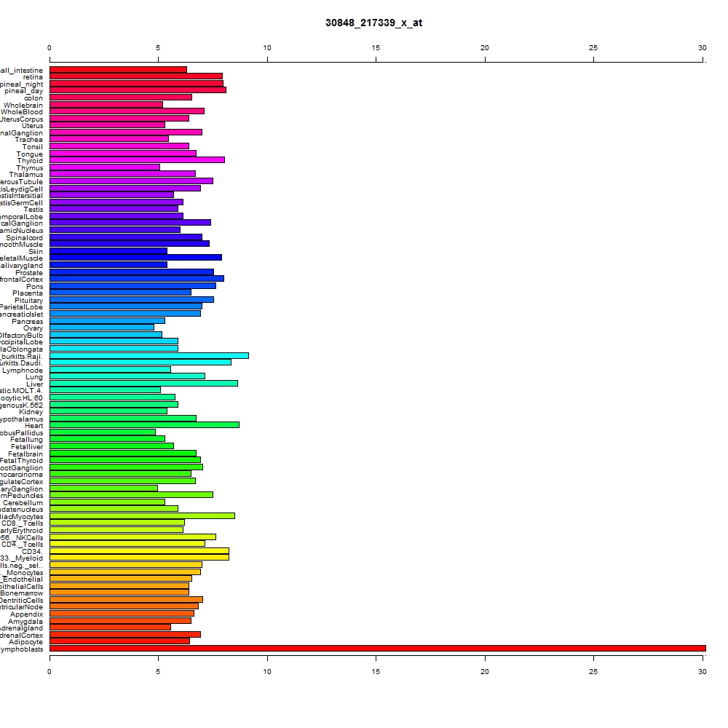Select the light blue Ovary bar

point(102,328)
